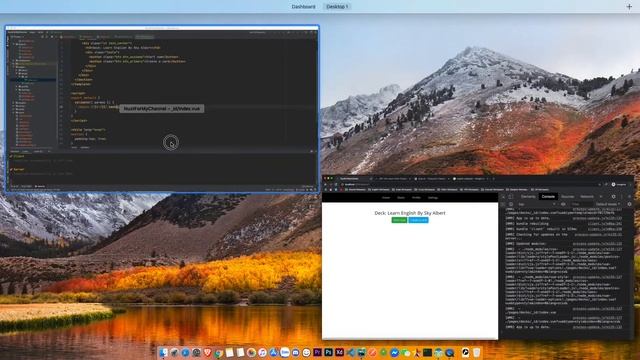Open the Terminal icon in Dock
Image resolution: width=640 pixels, height=360 pixels.
pyautogui.click(x=427, y=352)
